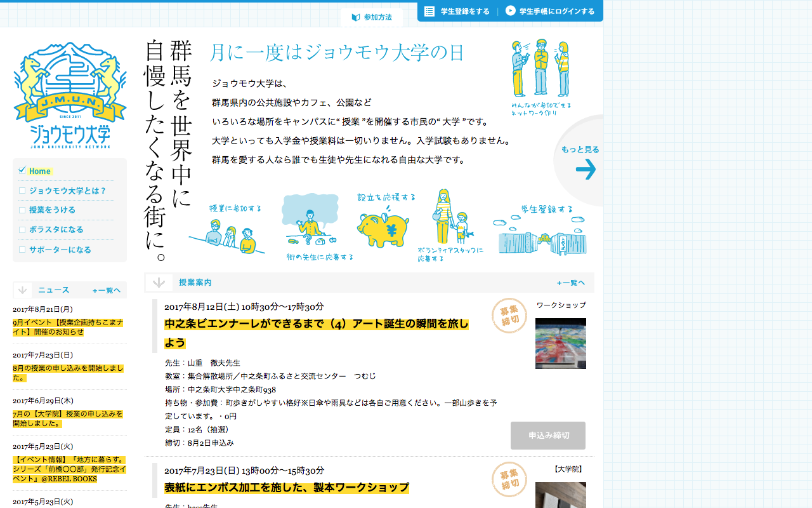
Task: Check the ジョウモウ大学とは? checkbox
Action: pos(22,190)
